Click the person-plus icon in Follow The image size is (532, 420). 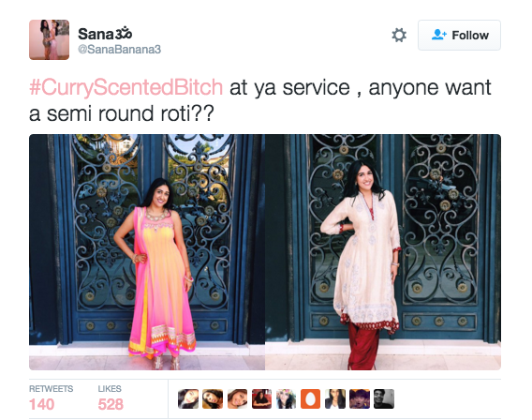pyautogui.click(x=439, y=35)
